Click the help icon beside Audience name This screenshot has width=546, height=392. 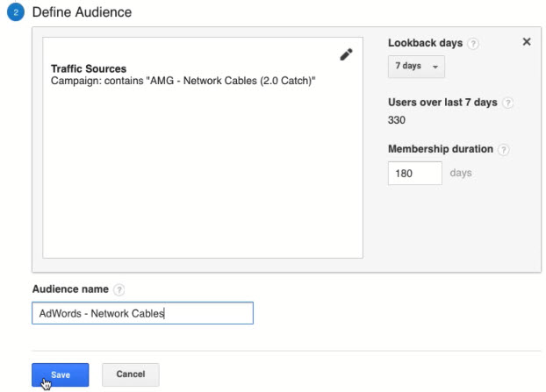pos(119,289)
